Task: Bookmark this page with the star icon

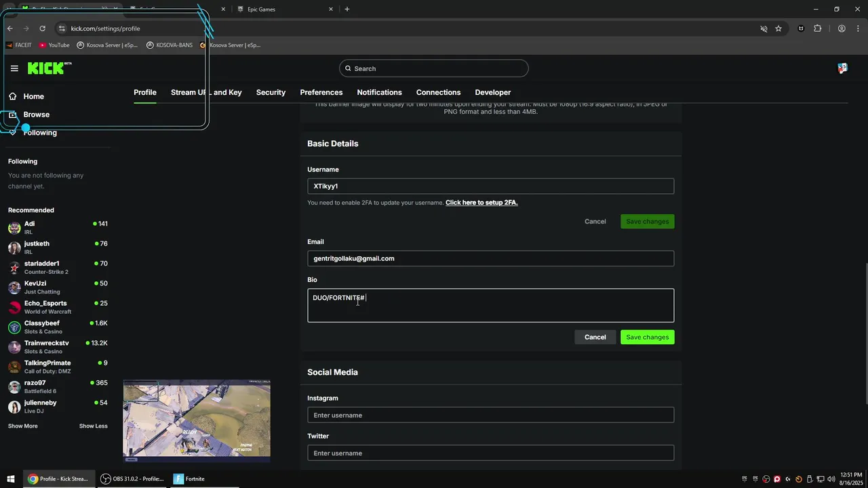Action: 778,28
